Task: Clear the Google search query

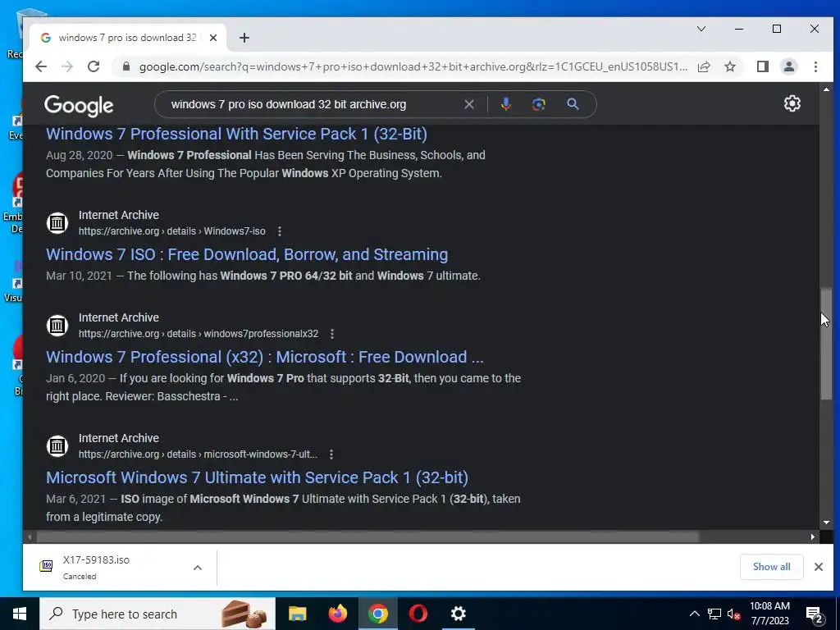Action: click(468, 104)
